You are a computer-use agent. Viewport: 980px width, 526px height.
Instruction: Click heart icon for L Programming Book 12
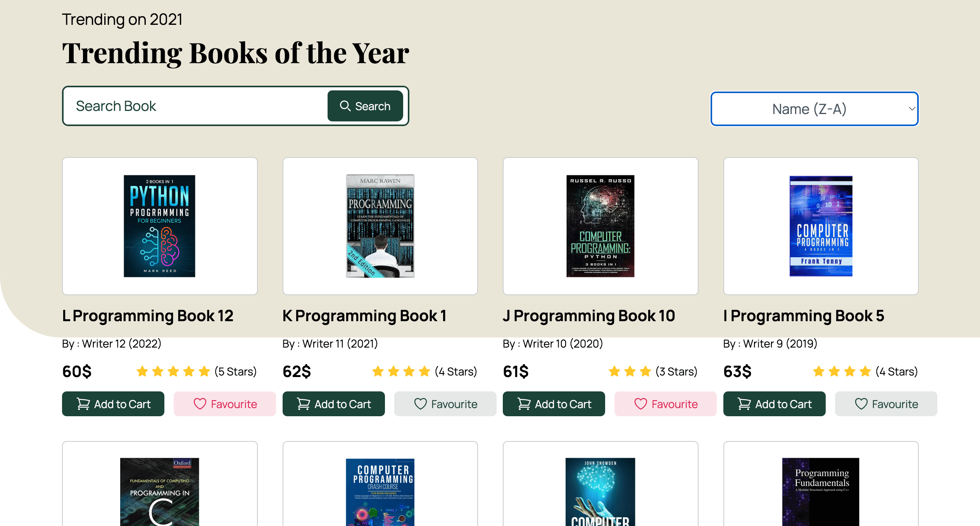pyautogui.click(x=200, y=404)
